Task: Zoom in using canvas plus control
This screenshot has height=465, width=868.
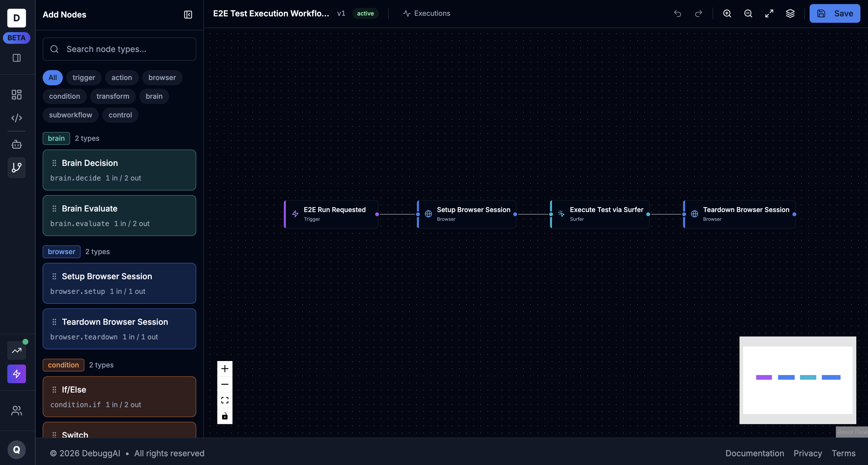Action: [225, 368]
